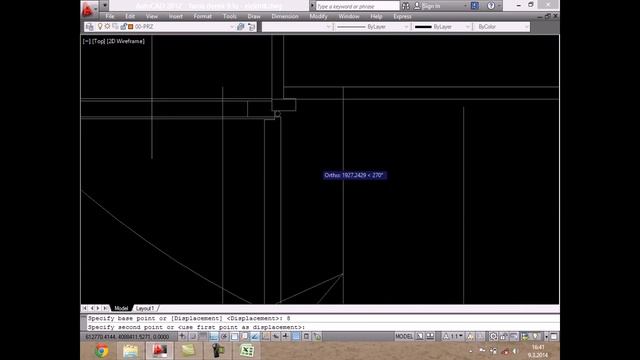The height and width of the screenshot is (360, 640).
Task: Toggle Dynamic Input in status bar
Action: pos(276,336)
